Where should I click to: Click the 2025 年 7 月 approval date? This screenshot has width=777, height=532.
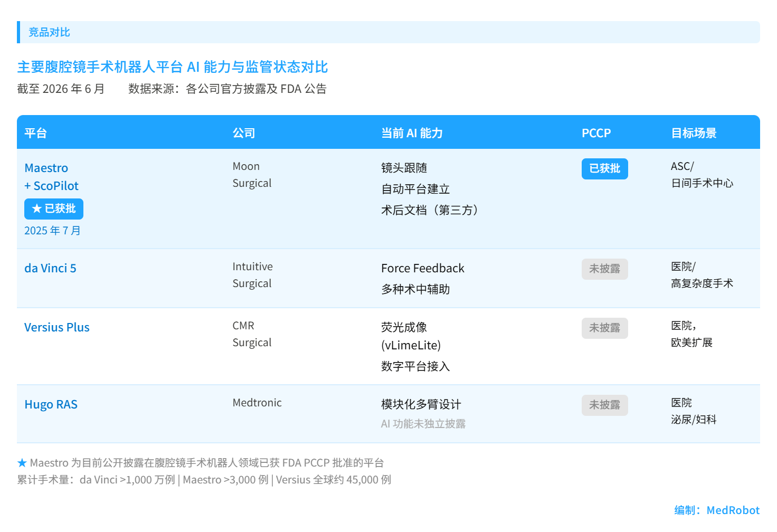(52, 231)
